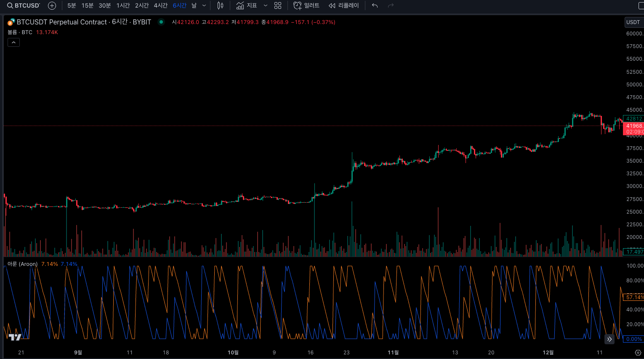Click the add symbol plus icon
Viewport: 644px width, 359px height.
pyautogui.click(x=52, y=5)
